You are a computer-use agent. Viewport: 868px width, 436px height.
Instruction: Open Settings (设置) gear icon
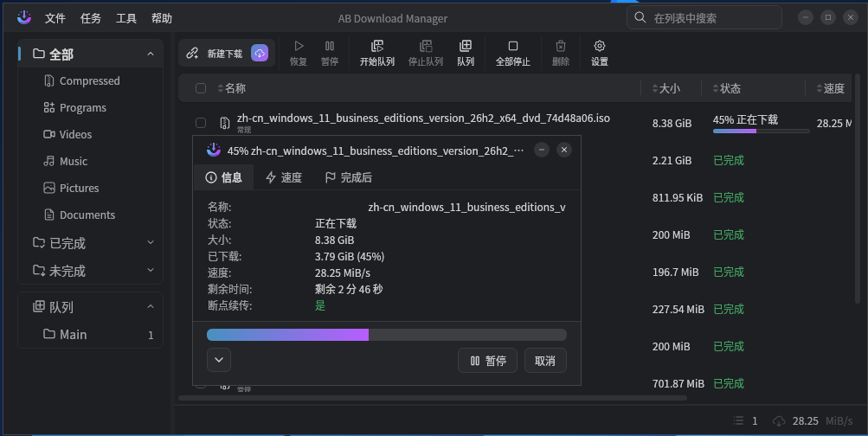tap(600, 46)
